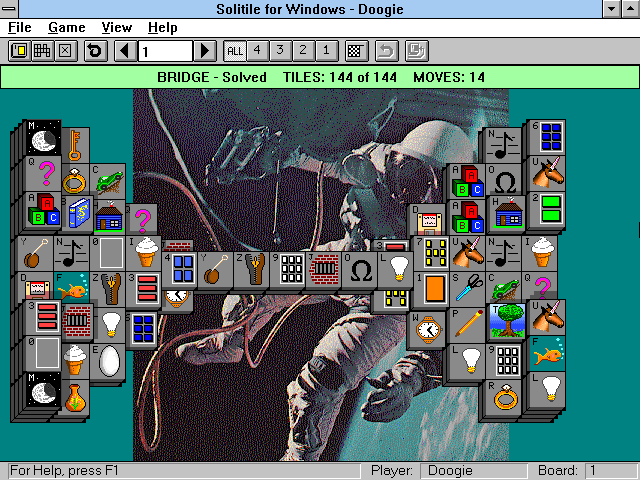
Task: Select the goldfish tile on the right stack
Action: [548, 353]
